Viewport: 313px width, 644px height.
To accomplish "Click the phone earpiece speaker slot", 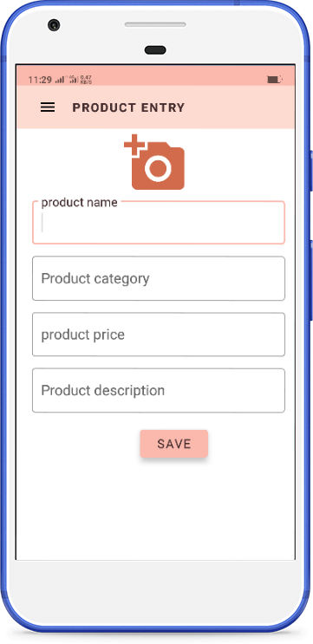I will click(155, 24).
